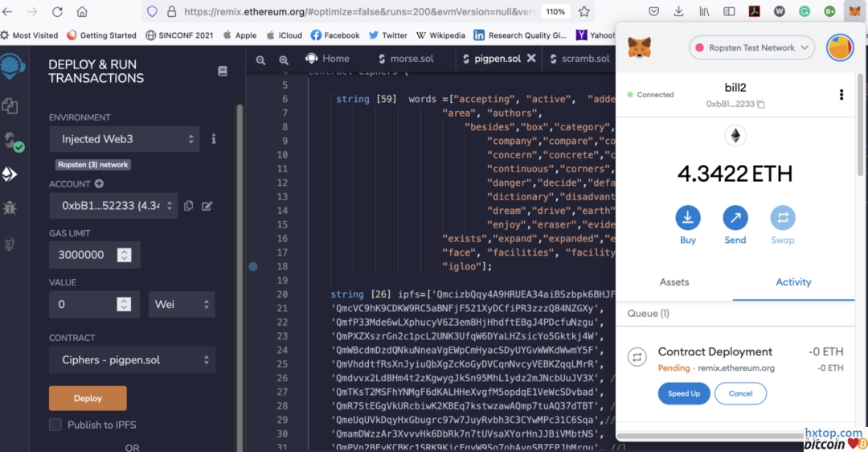Open the Remix debugger bug icon
The image size is (868, 452).
(10, 208)
